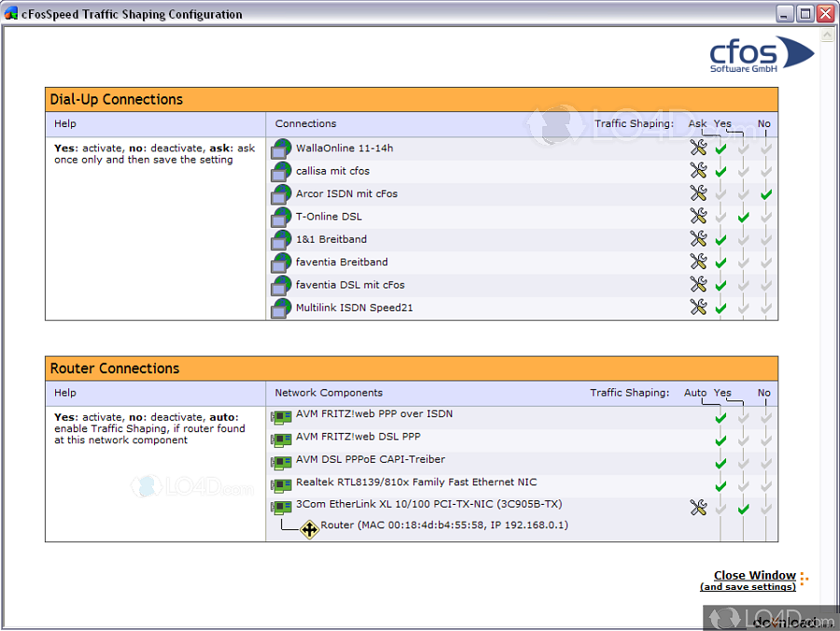This screenshot has width=840, height=631.
Task: Open settings tools icon for 1&1 Breitband
Action: coord(698,238)
